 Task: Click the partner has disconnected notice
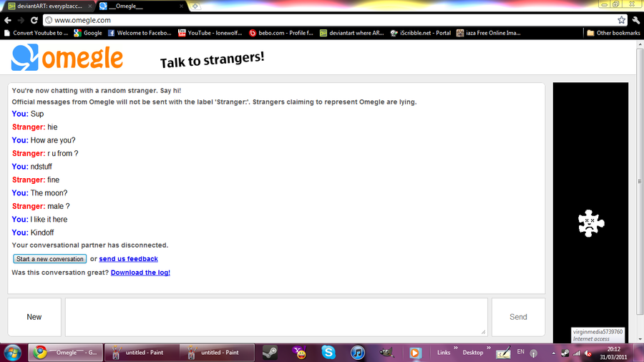[90, 245]
